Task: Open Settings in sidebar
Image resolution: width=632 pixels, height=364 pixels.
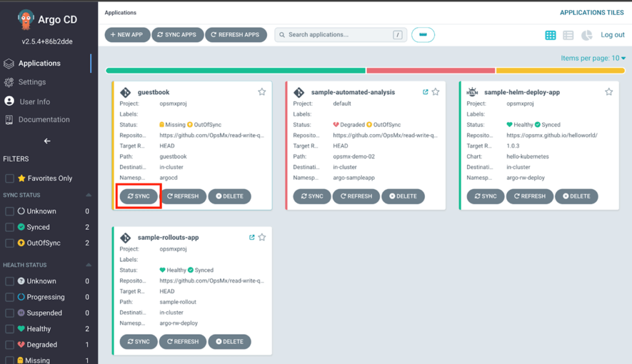Action: pyautogui.click(x=32, y=82)
